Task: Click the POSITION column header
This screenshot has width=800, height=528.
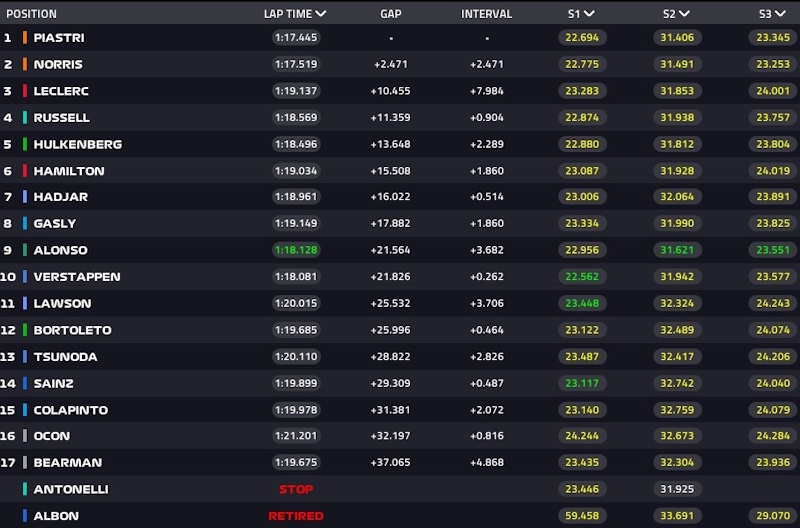Action: [x=31, y=14]
